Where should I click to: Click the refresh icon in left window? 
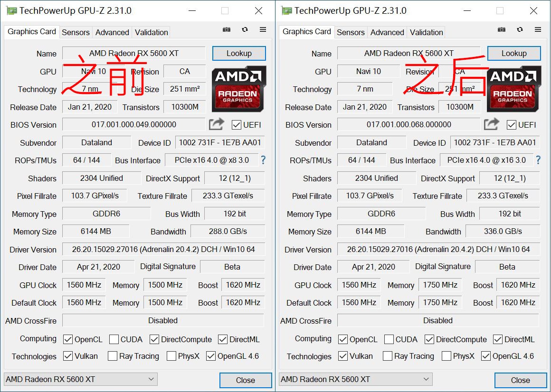click(245, 29)
